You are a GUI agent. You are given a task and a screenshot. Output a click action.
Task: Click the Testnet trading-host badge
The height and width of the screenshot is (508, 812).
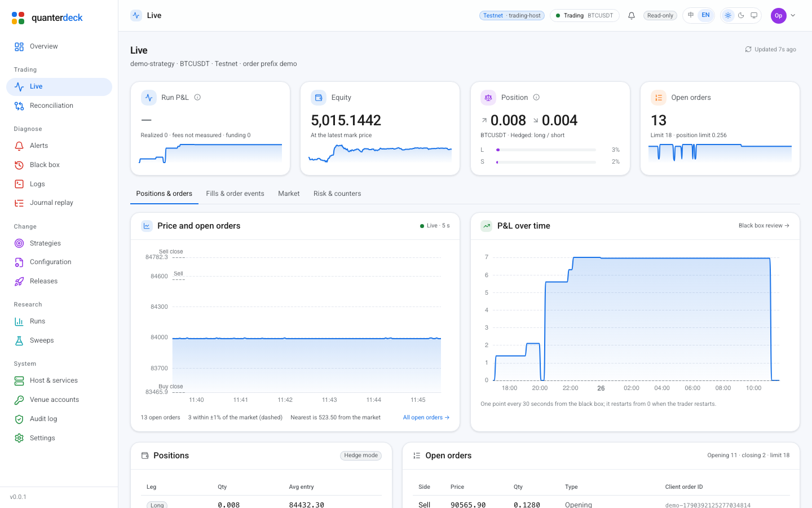pos(512,16)
